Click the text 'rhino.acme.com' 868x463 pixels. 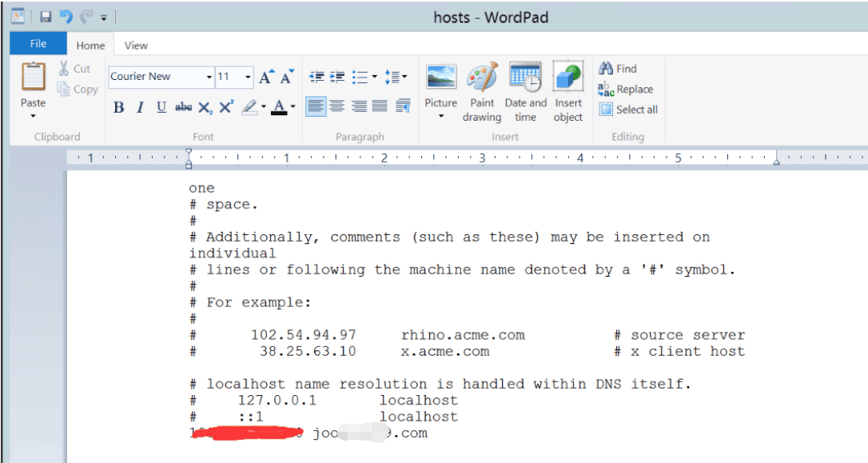[463, 336]
